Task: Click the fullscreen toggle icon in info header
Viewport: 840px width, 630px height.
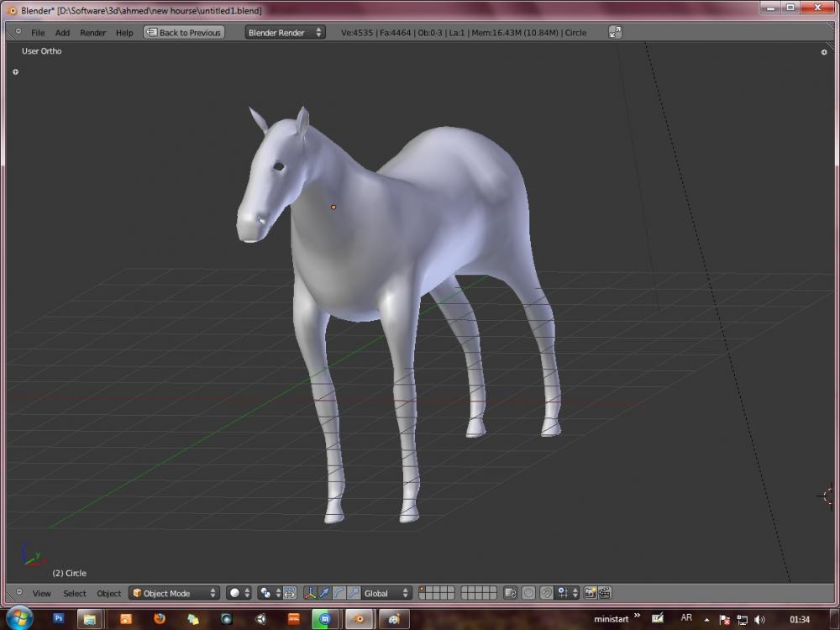Action: (615, 32)
